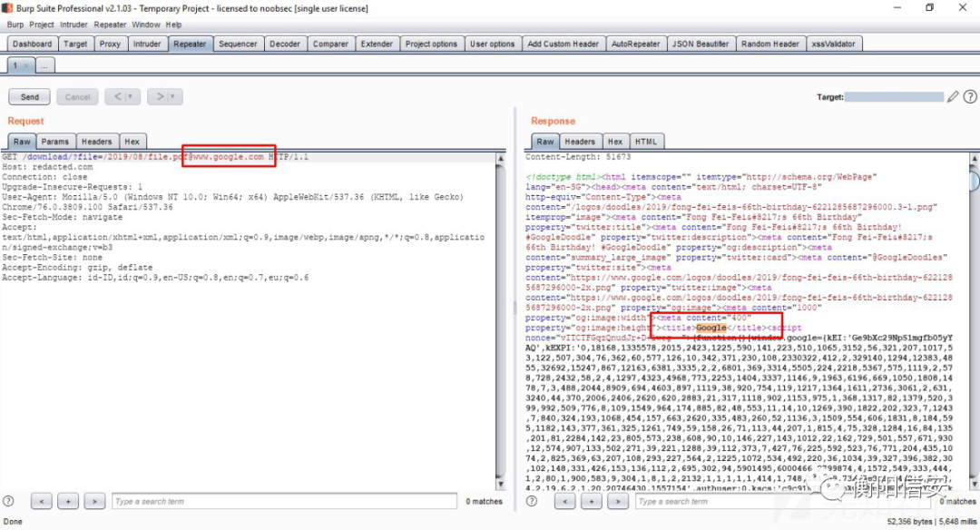Click Accept-Encoding: gzip, deflate line
Image resolution: width=980 pixels, height=530 pixels.
point(77,268)
